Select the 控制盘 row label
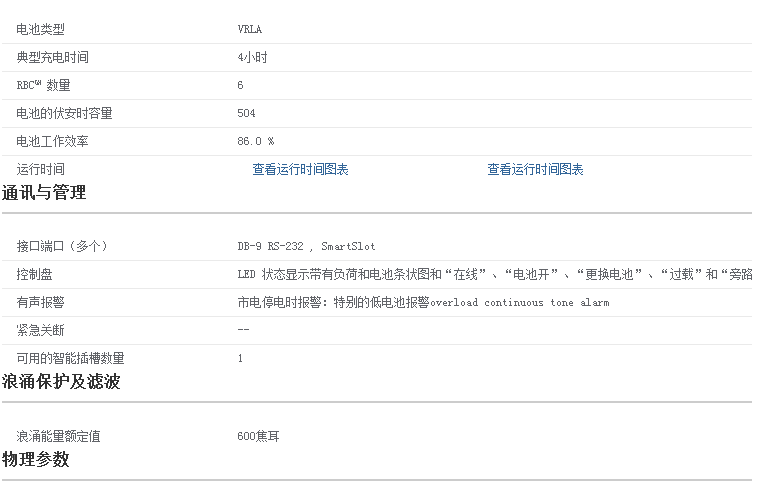Viewport: 757px width, 494px height. [35, 274]
